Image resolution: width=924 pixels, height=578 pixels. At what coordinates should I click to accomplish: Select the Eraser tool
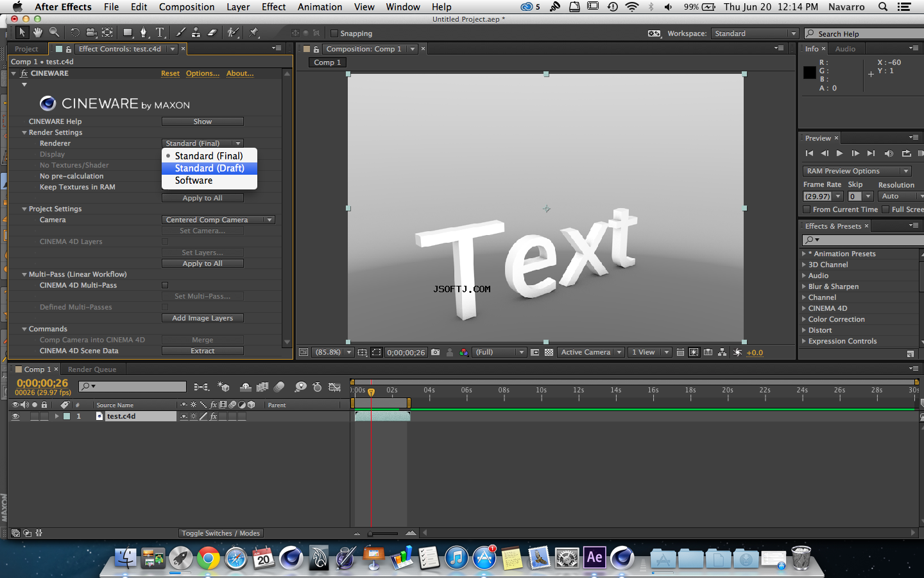click(212, 32)
